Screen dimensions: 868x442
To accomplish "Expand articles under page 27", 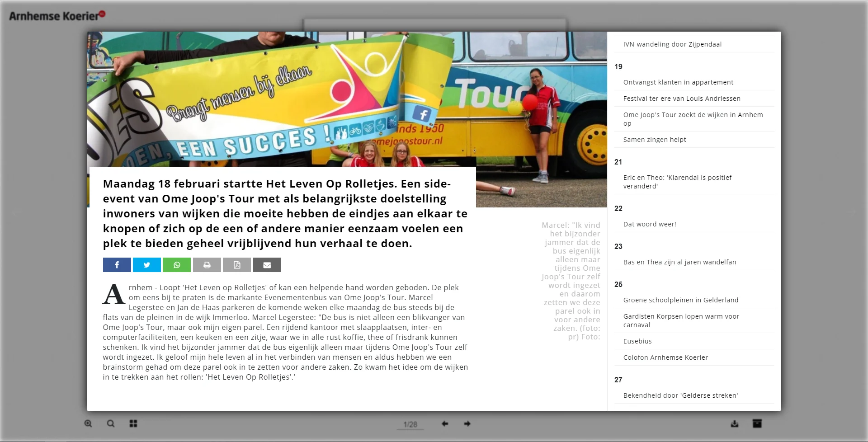I will (618, 380).
